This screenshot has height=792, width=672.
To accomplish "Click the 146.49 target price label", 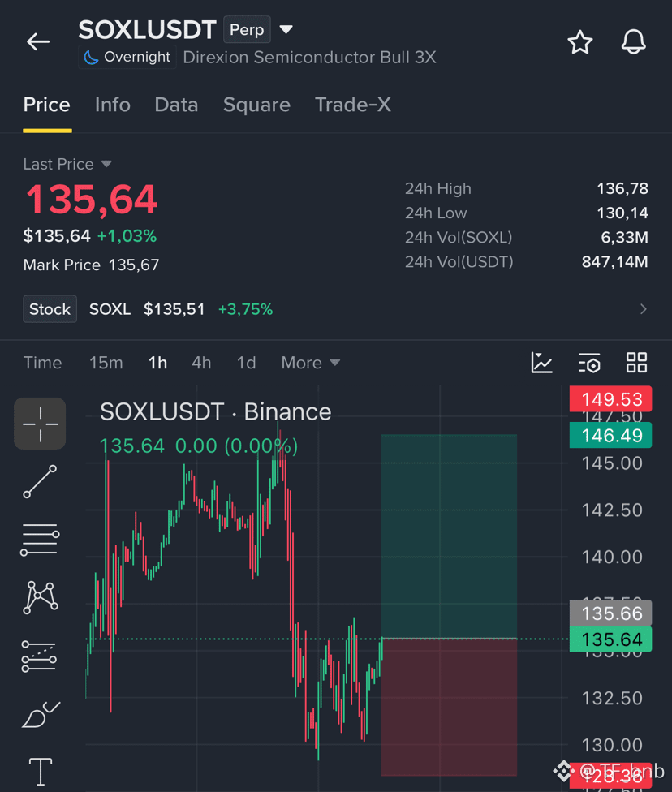I will point(611,436).
